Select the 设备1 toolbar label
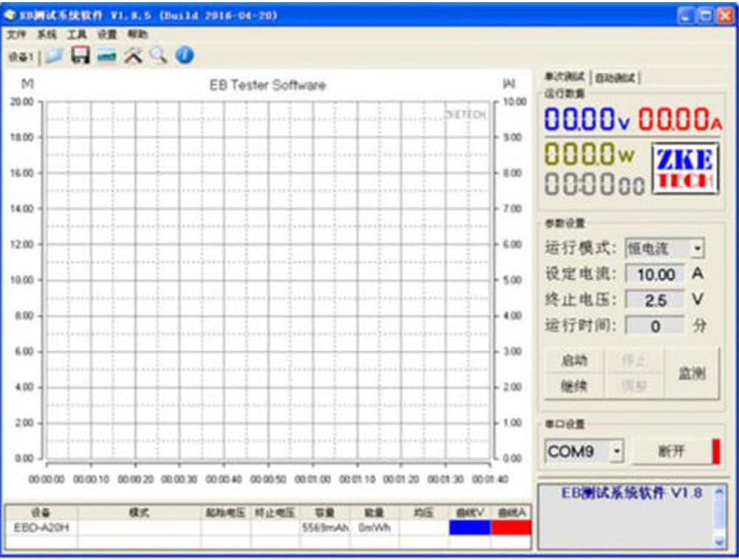Viewport: 739px width, 560px height. click(21, 57)
